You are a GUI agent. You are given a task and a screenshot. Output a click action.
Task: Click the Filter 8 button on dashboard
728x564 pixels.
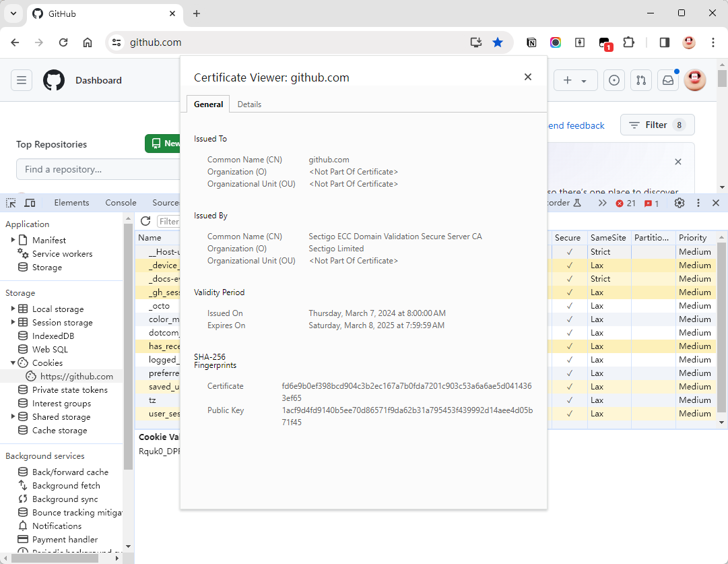click(657, 125)
